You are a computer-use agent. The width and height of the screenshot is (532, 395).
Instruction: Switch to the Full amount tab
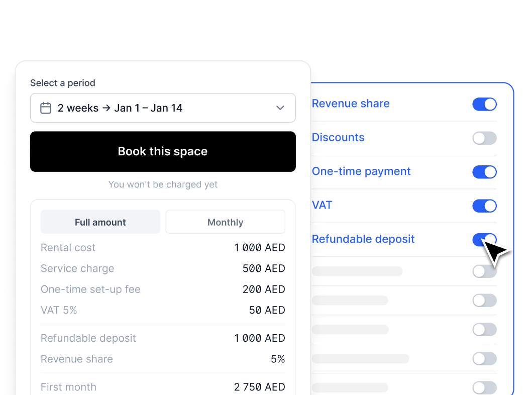[x=100, y=222]
